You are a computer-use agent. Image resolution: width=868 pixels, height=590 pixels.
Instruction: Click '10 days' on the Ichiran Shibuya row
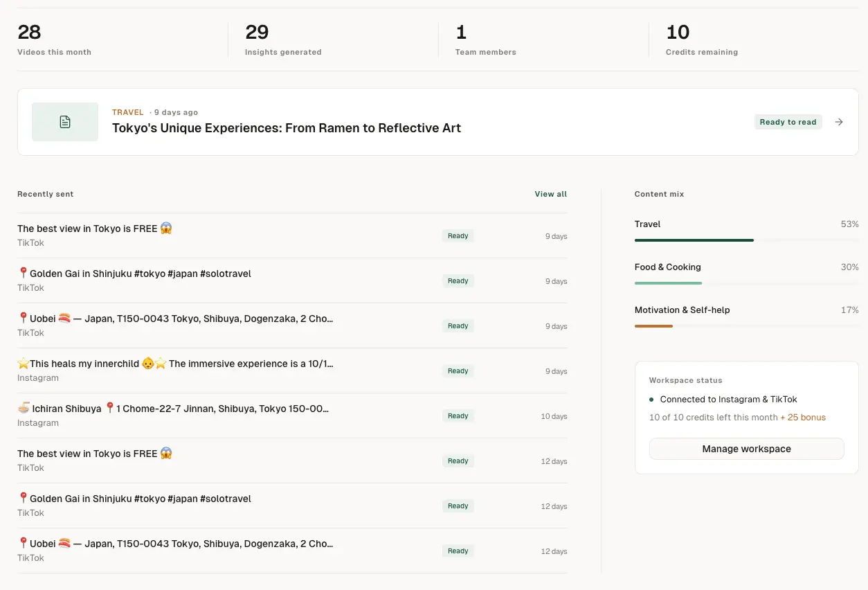[x=554, y=417]
